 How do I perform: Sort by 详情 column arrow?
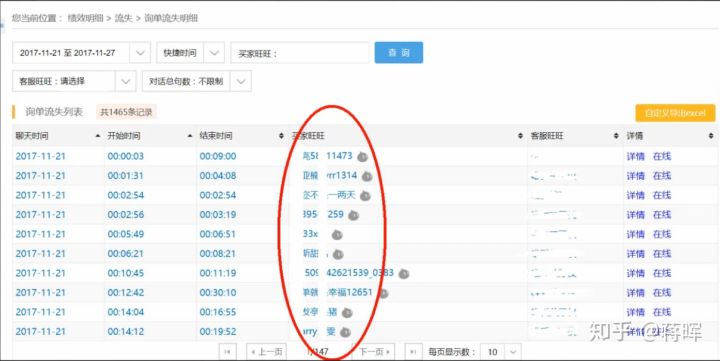pos(711,136)
